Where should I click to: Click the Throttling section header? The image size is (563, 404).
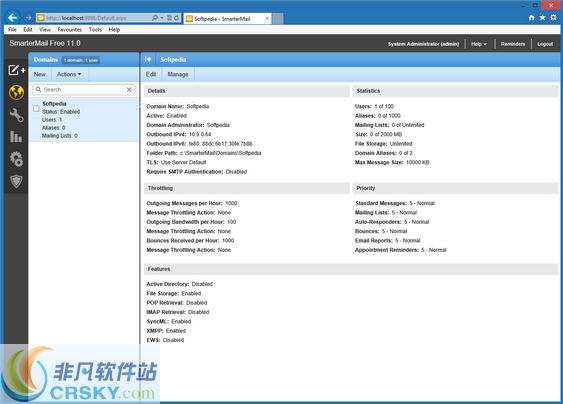[247, 188]
